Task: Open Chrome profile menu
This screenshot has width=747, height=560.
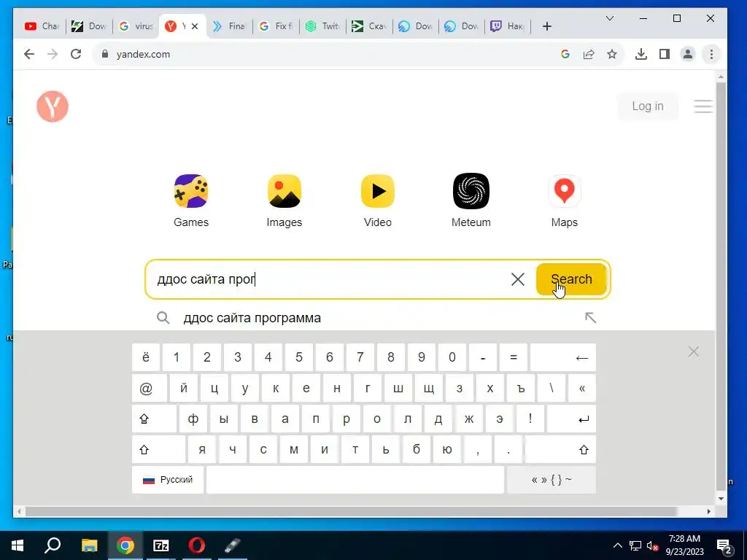Action: (688, 54)
